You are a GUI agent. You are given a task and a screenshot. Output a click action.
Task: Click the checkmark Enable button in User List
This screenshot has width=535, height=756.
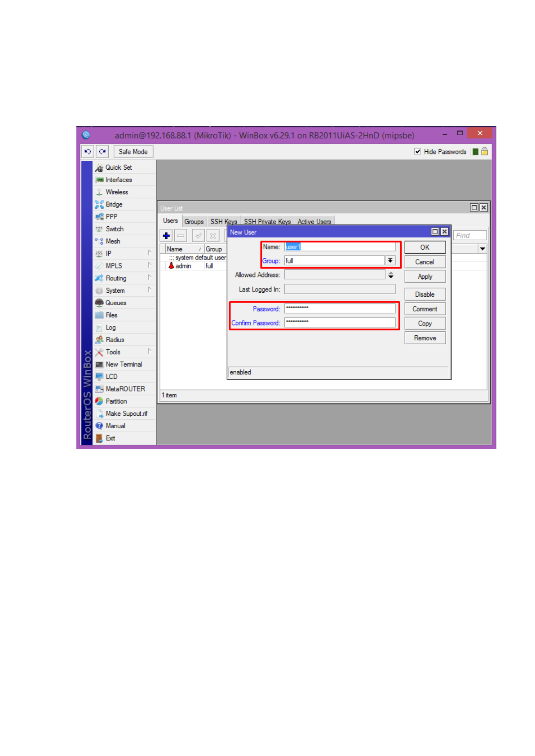[198, 236]
